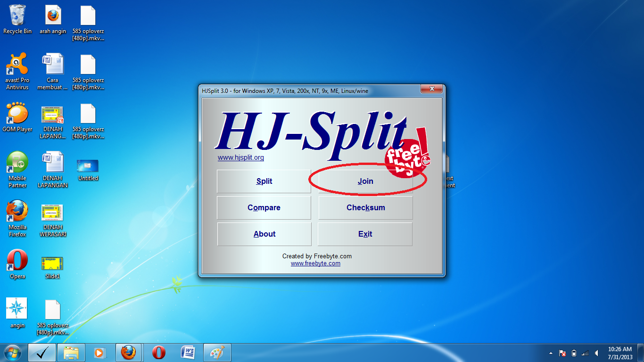
Task: Click the Show desktop taskbar strip
Action: click(641, 353)
